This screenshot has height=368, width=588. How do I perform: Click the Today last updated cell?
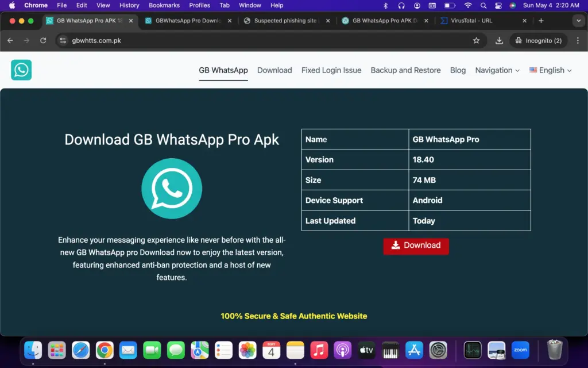[x=470, y=220]
